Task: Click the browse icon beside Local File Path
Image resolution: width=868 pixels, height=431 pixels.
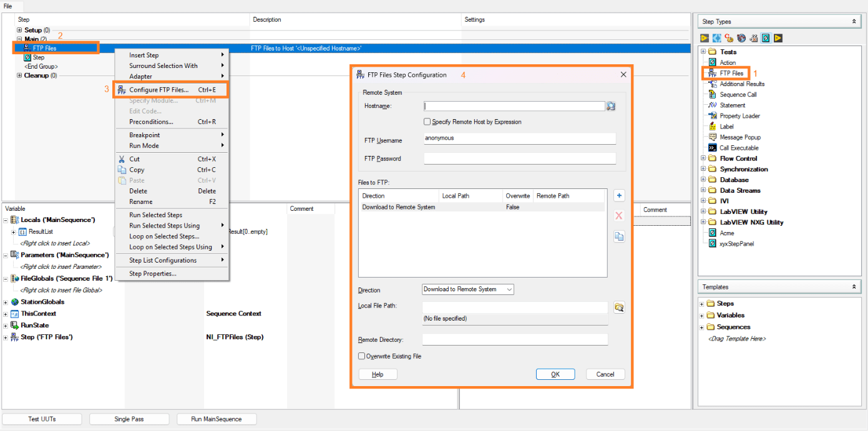Action: pyautogui.click(x=619, y=307)
